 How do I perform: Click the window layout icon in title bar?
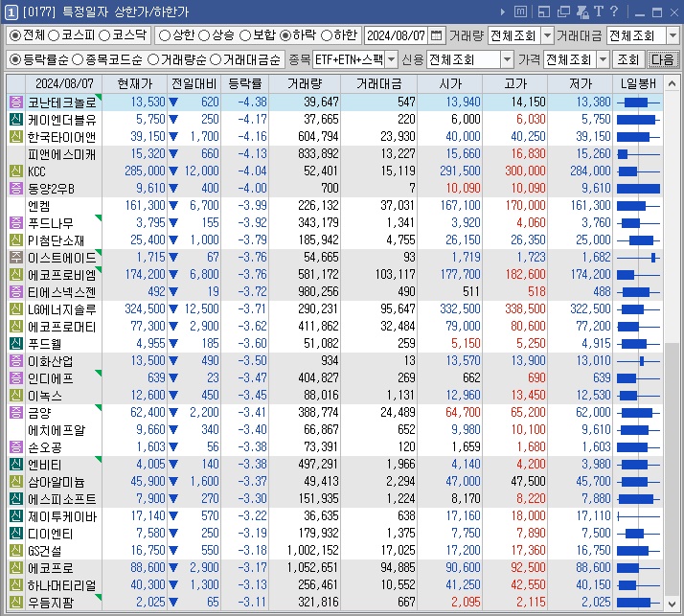click(x=543, y=11)
